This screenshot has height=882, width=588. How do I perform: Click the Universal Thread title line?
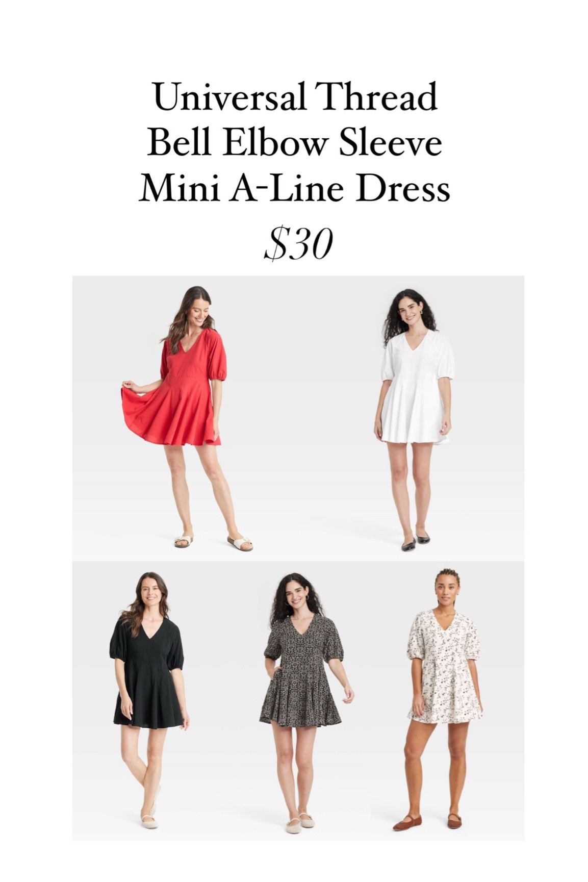click(295, 97)
